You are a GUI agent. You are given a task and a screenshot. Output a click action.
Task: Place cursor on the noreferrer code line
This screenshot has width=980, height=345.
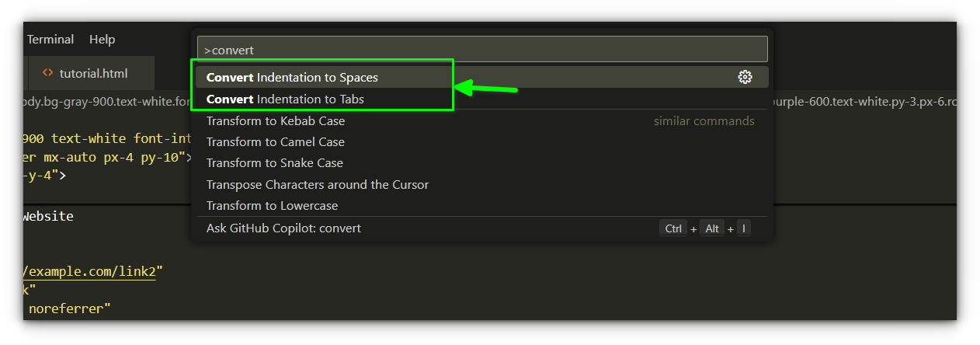(x=68, y=308)
